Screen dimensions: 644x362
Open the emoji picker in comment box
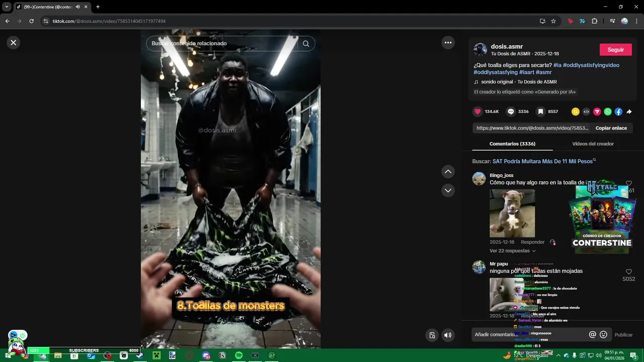click(x=603, y=334)
